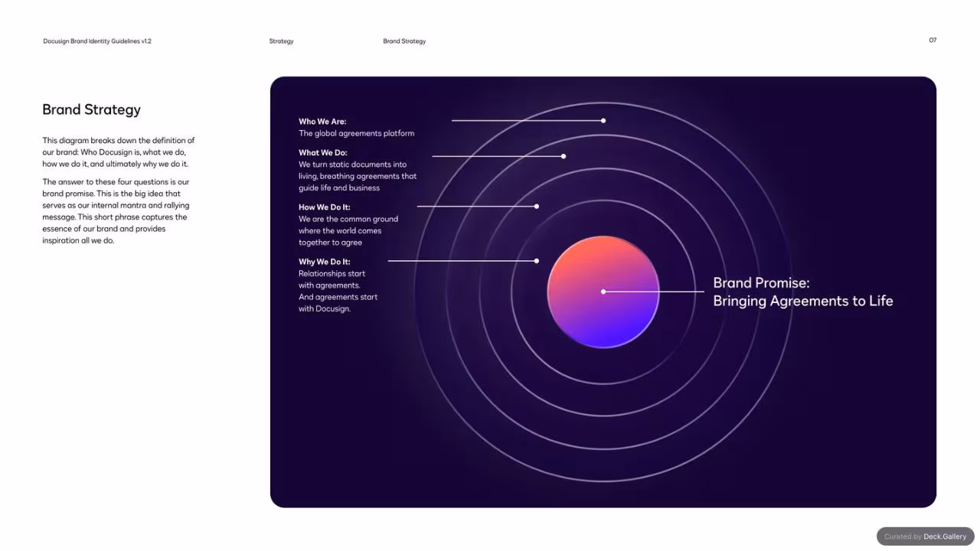Click the 'We are the common ground' line
The height and width of the screenshot is (551, 980).
point(348,219)
